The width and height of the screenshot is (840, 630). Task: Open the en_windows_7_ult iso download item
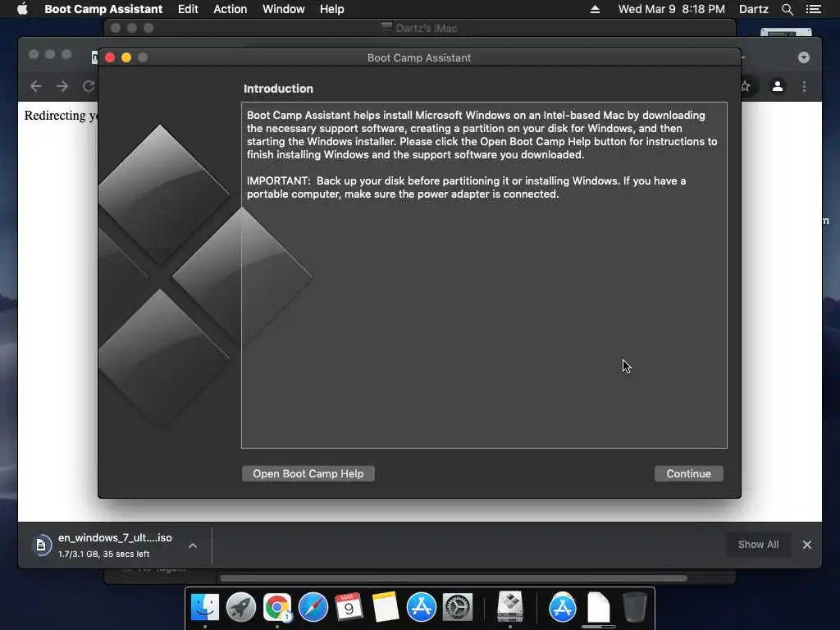tap(115, 545)
